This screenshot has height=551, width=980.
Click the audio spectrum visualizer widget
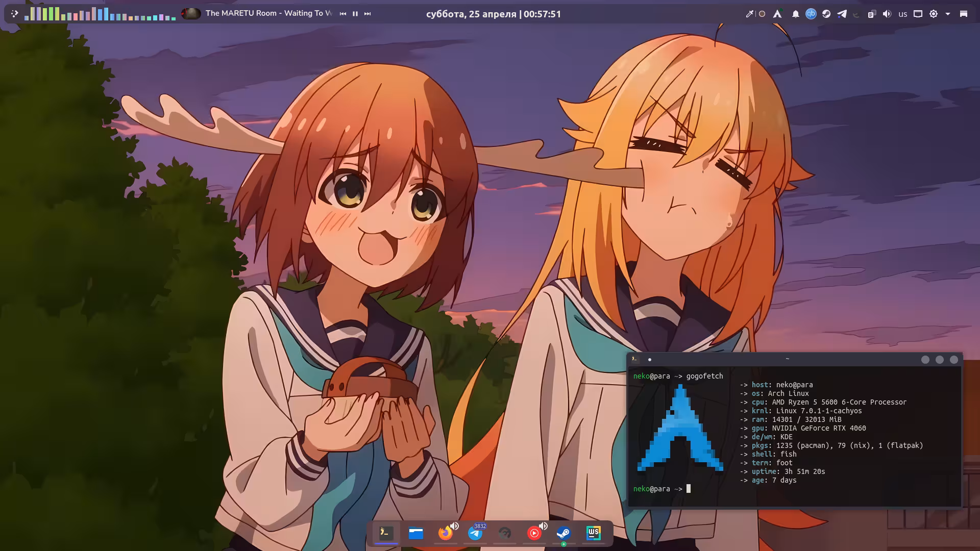click(100, 14)
